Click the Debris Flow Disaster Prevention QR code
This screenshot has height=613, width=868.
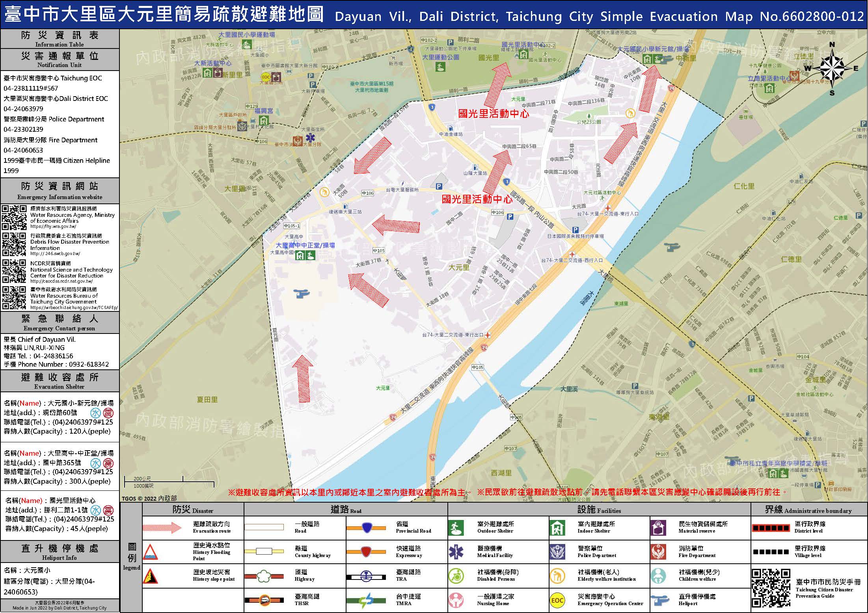(x=15, y=244)
